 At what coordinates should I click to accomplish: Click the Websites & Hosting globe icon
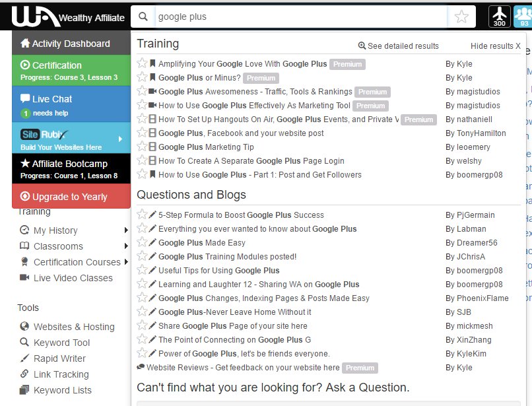(x=24, y=326)
